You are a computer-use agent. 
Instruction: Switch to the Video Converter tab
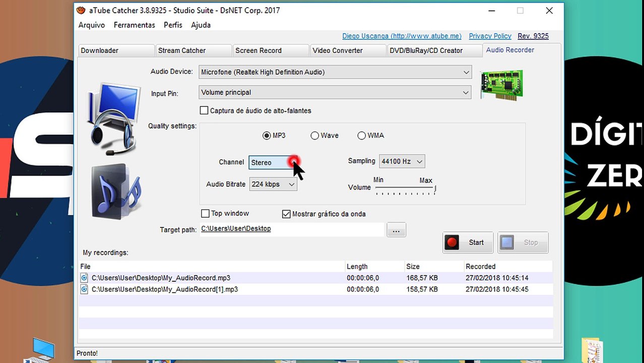(x=345, y=50)
